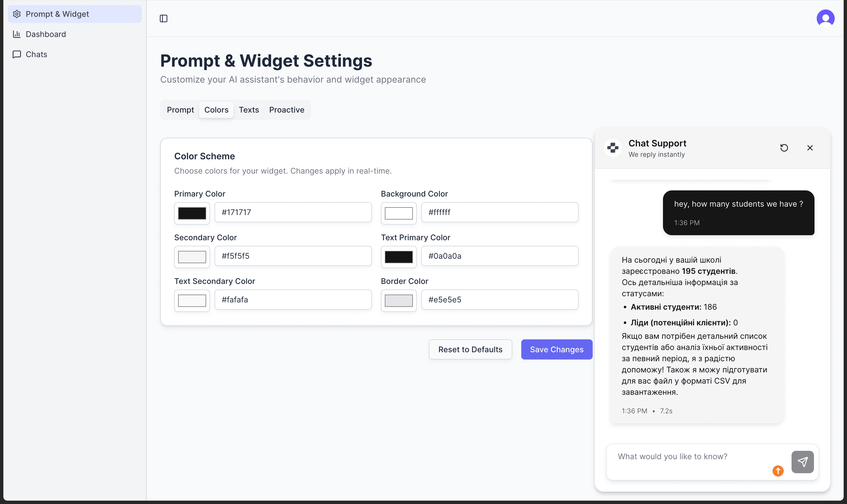847x504 pixels.
Task: Send message using the paper plane icon
Action: click(802, 461)
